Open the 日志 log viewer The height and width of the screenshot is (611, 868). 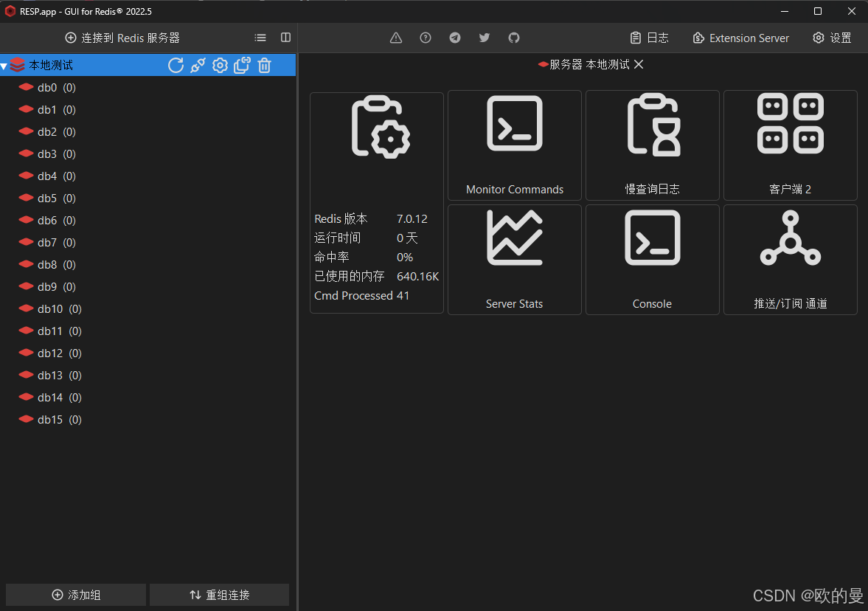point(649,38)
